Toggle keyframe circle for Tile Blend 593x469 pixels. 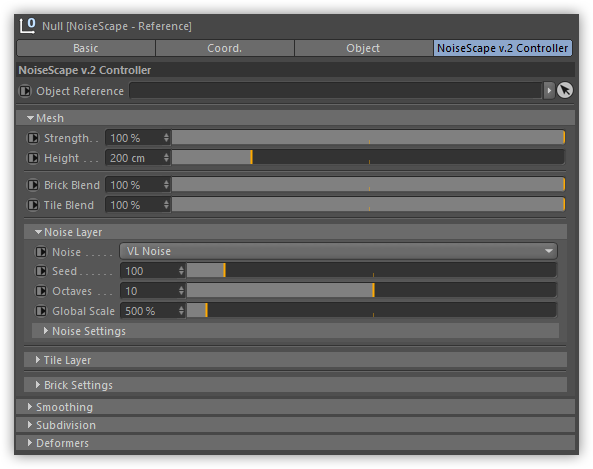[33, 205]
